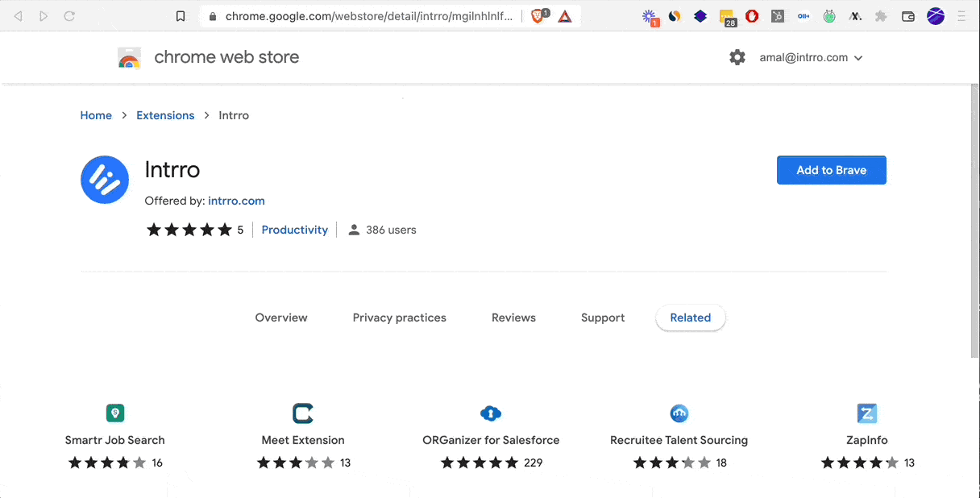980x498 pixels.
Task: Open the intrro.com publisher link
Action: [236, 201]
